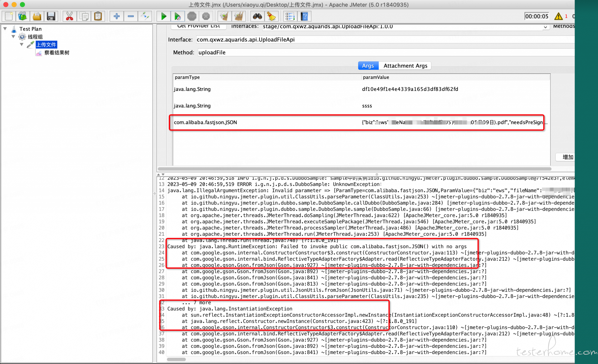Switch to the Attachment Args tab

(x=405, y=66)
